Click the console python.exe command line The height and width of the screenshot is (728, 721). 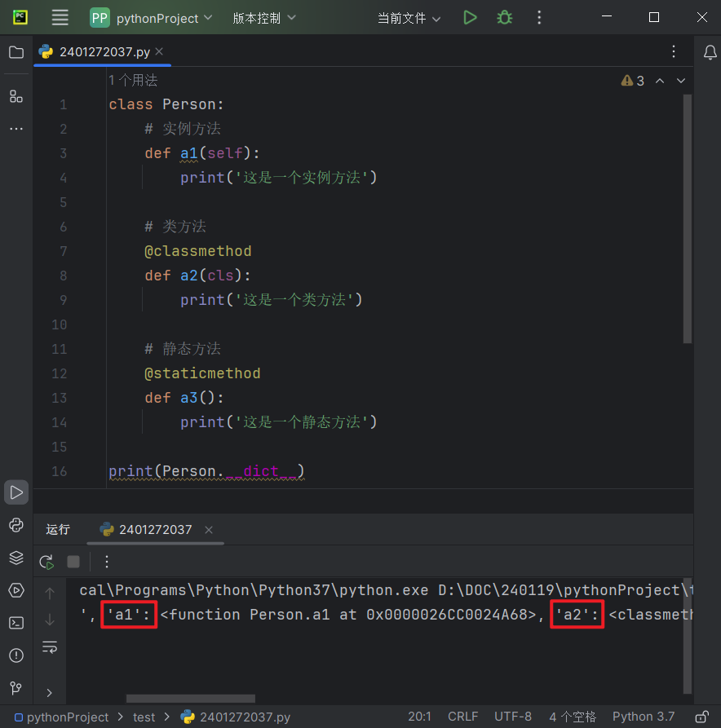386,590
